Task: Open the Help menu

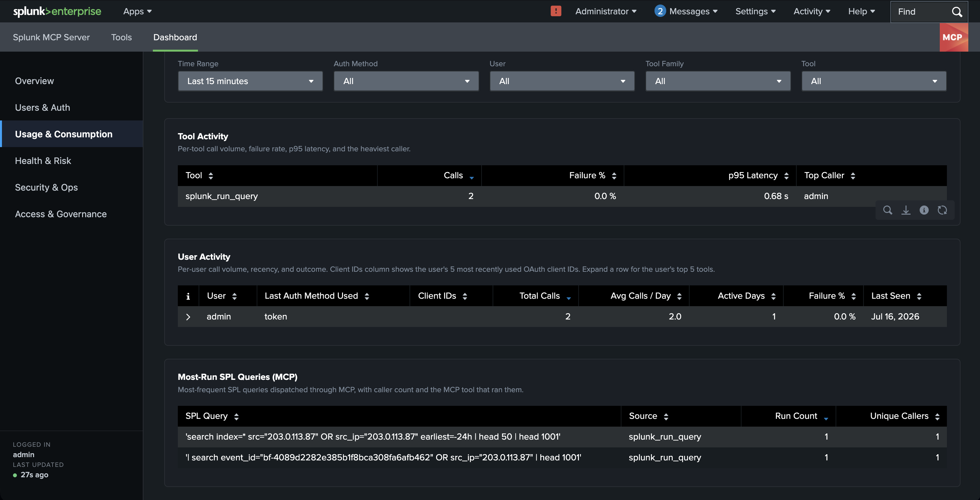Action: 861,11
